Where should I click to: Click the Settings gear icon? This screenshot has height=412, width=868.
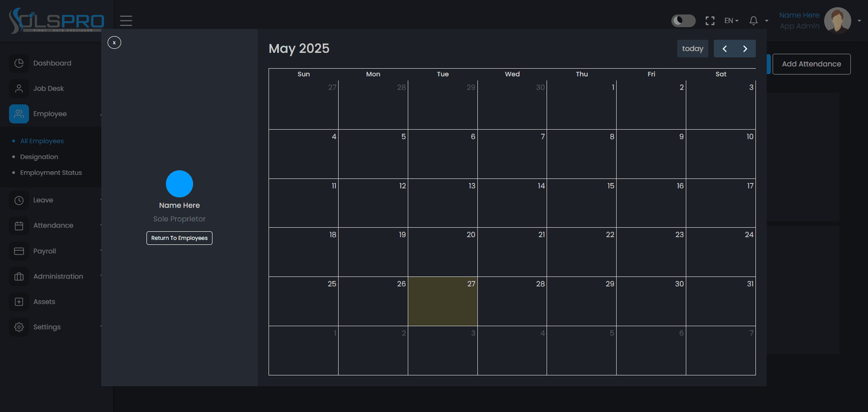pos(19,327)
